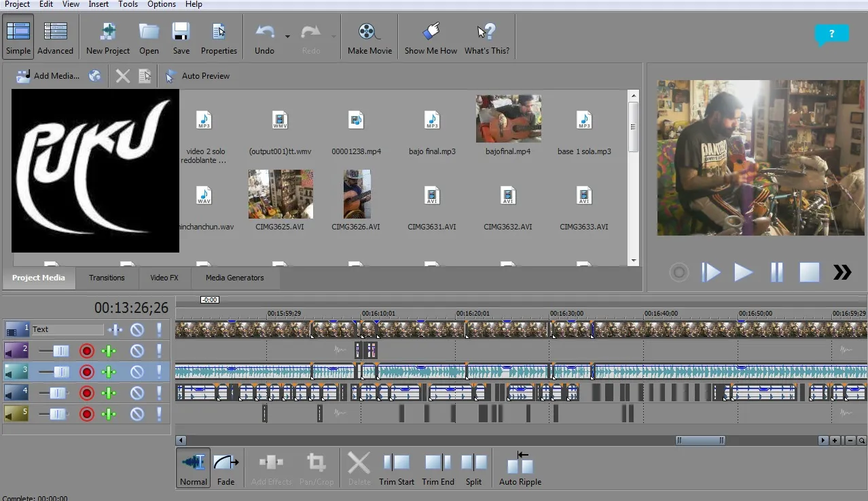Image resolution: width=868 pixels, height=501 pixels.
Task: Open the Show Me How tutorials
Action: coord(431,38)
